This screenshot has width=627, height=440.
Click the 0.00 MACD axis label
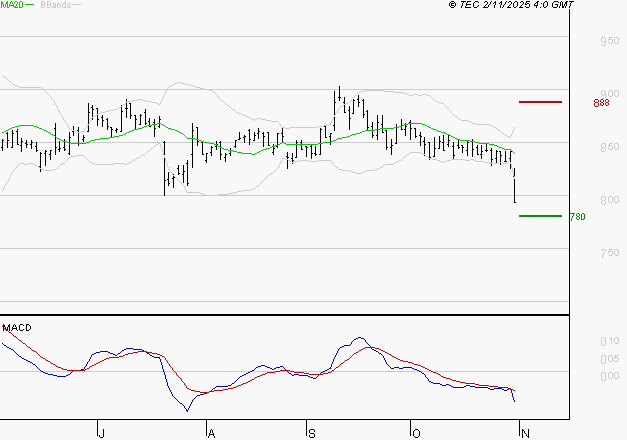(x=609, y=376)
